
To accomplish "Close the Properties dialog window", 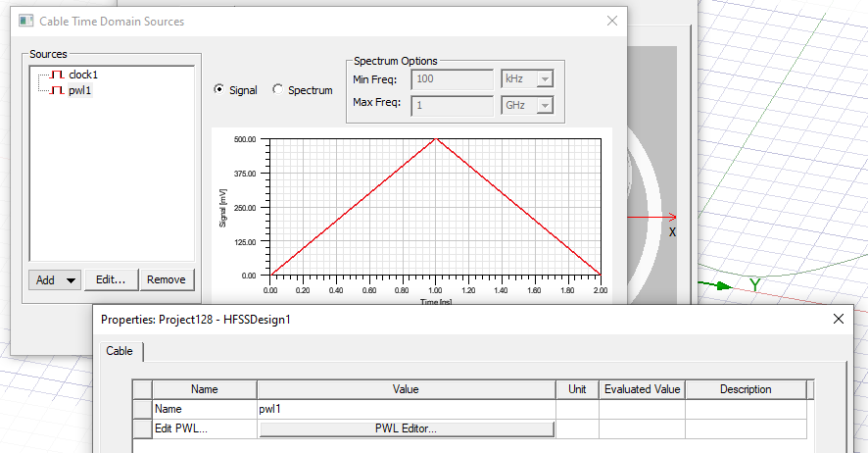I will coord(838,319).
